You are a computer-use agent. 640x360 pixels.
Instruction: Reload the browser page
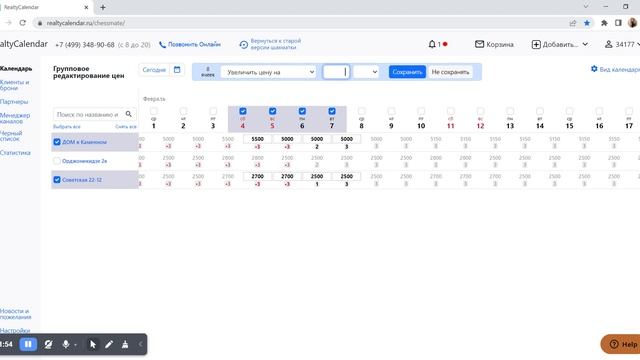[22, 23]
